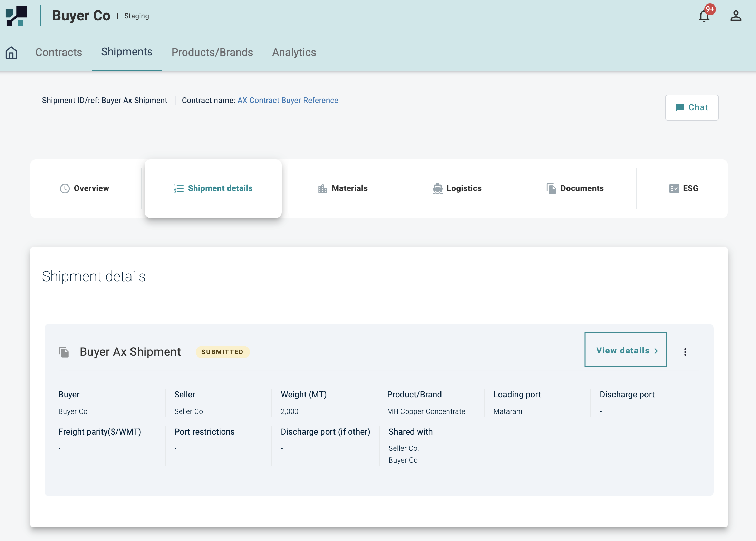Open the notifications bell icon
Image resolution: width=756 pixels, height=541 pixels.
pos(704,16)
